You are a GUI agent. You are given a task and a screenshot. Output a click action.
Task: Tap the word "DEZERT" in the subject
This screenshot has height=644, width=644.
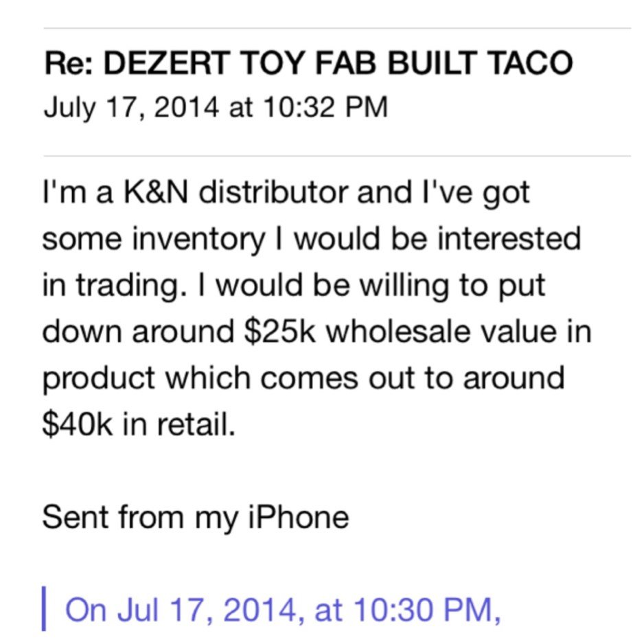click(x=165, y=63)
